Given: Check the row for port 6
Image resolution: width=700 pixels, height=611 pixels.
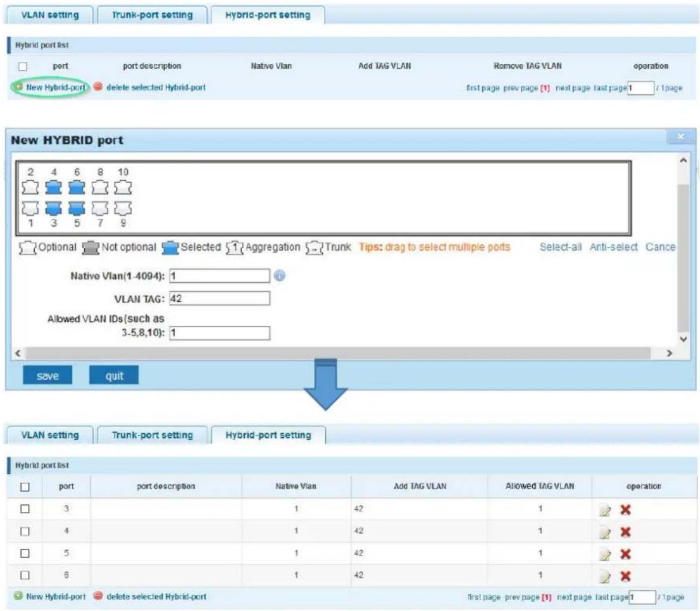Looking at the screenshot, I should point(25,575).
